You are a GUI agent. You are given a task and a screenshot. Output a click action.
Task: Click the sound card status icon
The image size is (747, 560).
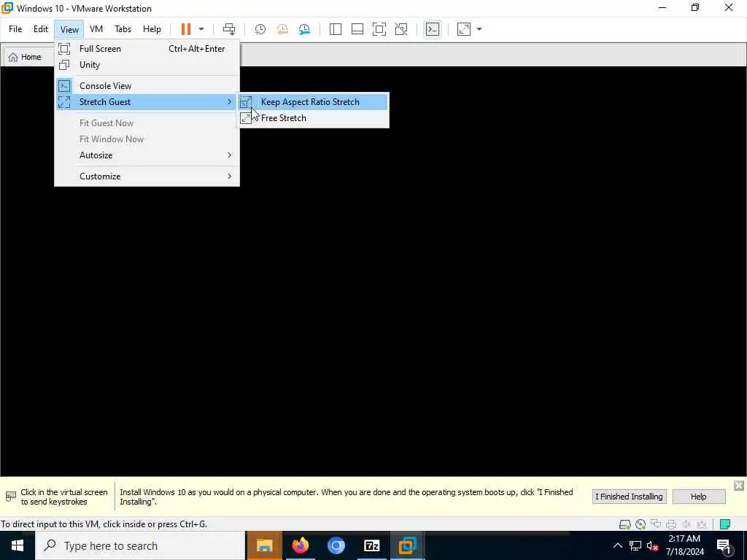click(686, 524)
